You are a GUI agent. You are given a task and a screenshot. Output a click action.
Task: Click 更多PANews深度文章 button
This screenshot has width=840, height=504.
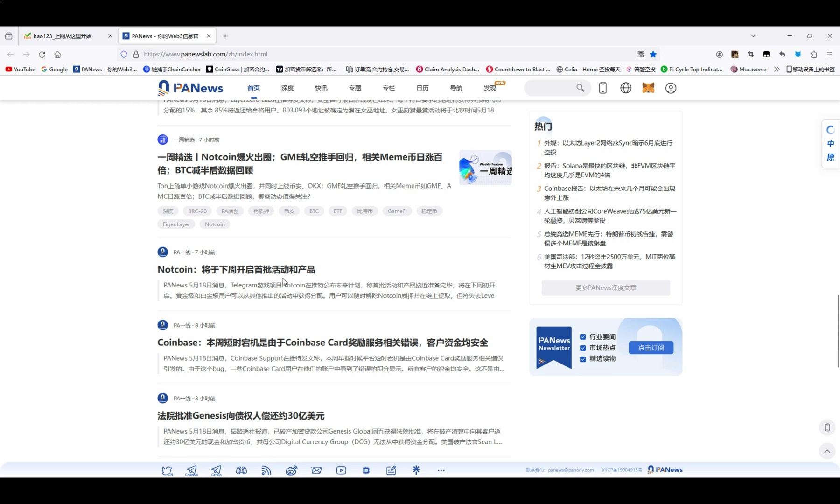tap(606, 288)
